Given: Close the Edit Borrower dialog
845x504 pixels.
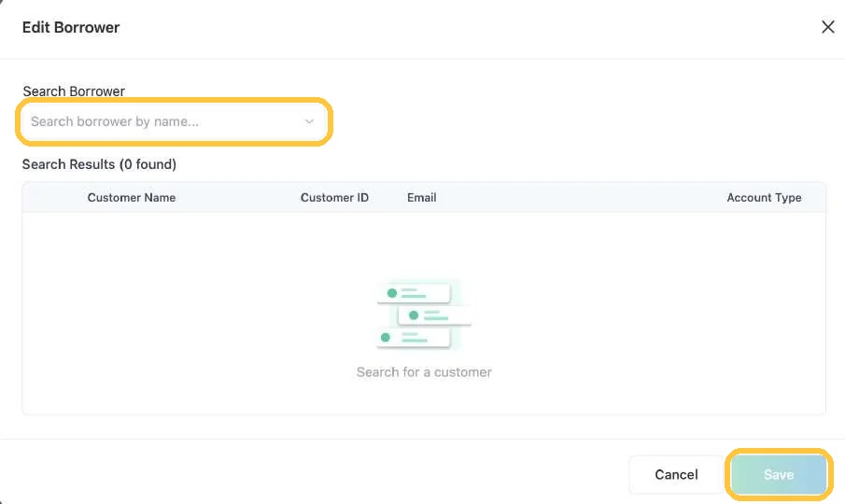Looking at the screenshot, I should tap(828, 27).
